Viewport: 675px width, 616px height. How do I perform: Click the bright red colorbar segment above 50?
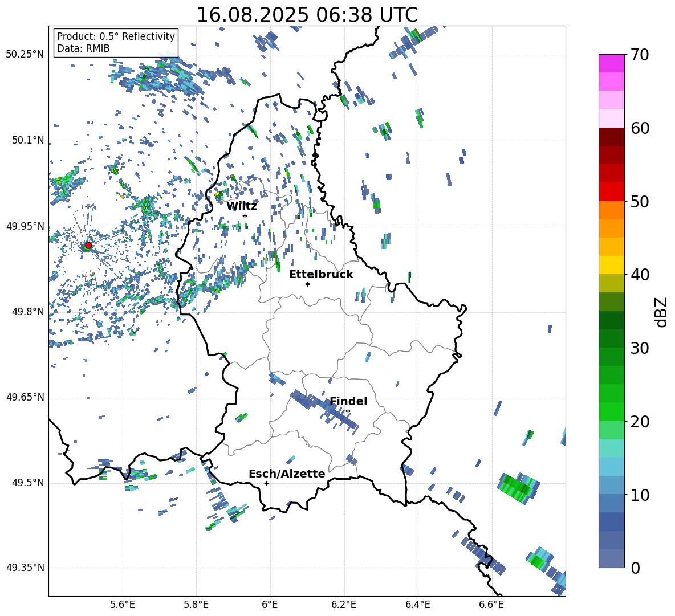[x=611, y=192]
